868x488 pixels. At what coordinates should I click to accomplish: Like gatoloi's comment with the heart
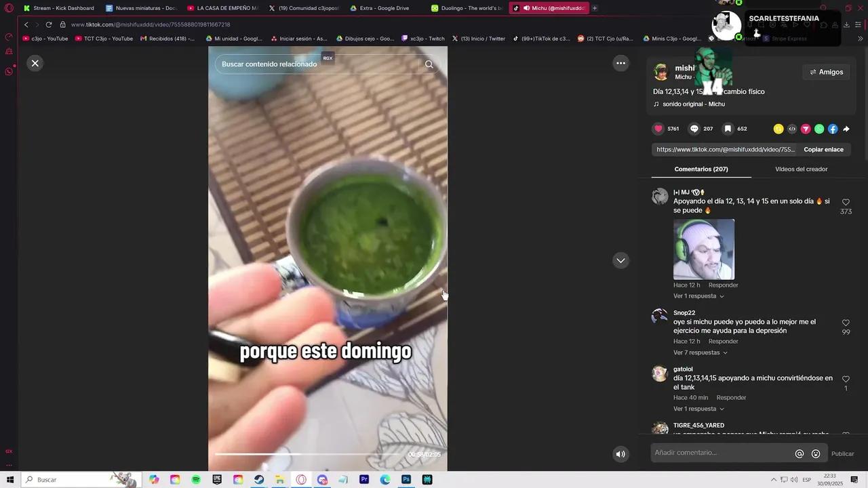(846, 379)
